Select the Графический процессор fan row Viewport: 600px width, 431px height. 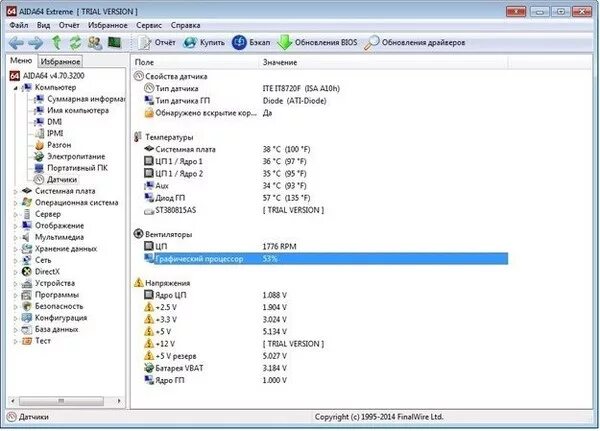click(x=326, y=259)
